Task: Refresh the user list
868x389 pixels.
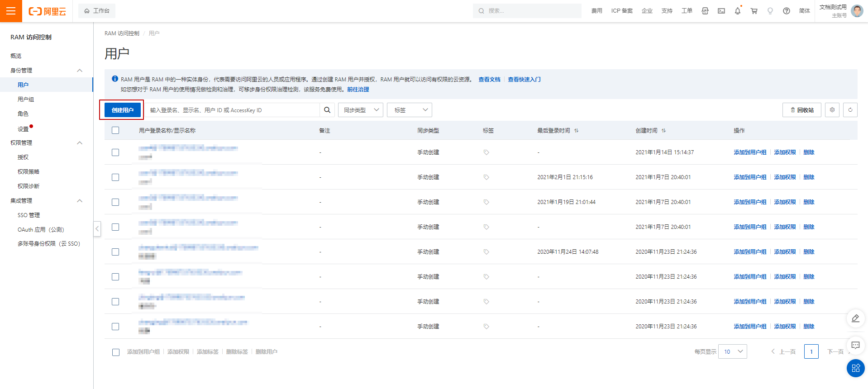Action: pos(850,110)
